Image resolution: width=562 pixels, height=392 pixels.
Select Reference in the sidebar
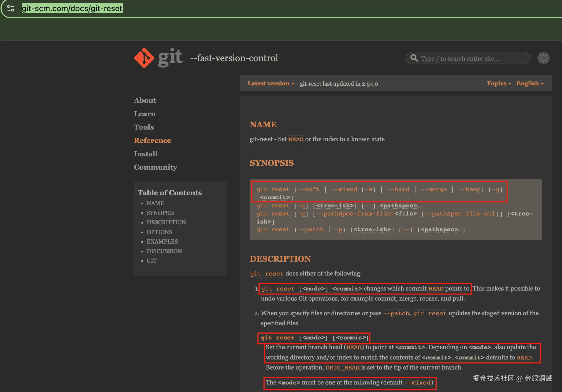point(153,140)
